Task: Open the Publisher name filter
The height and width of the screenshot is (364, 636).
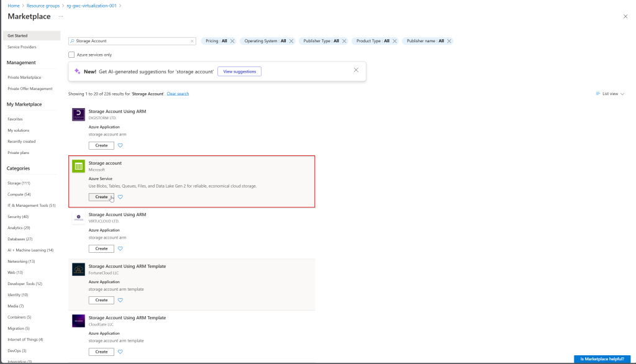Action: tap(425, 41)
